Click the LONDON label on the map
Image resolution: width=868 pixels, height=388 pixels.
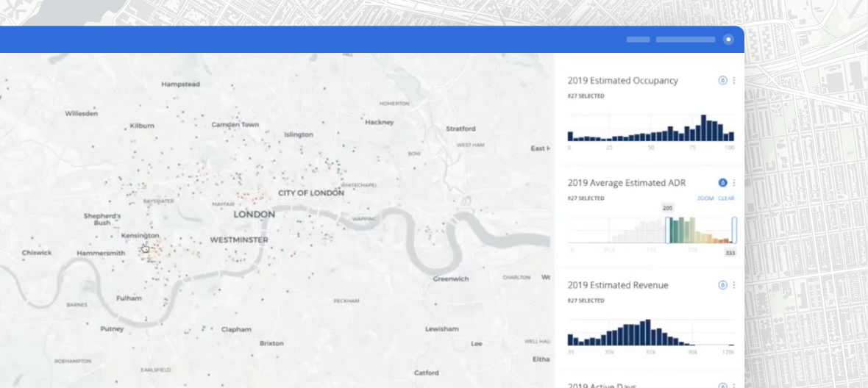point(254,215)
